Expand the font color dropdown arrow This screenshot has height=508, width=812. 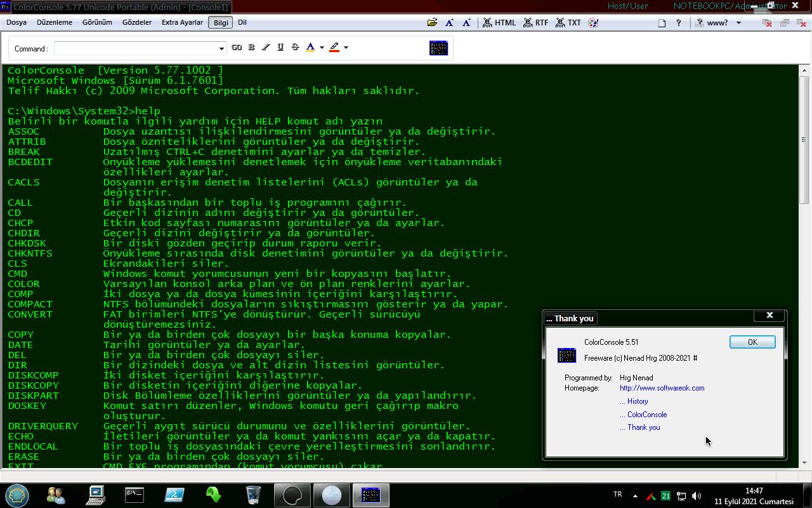pyautogui.click(x=322, y=48)
